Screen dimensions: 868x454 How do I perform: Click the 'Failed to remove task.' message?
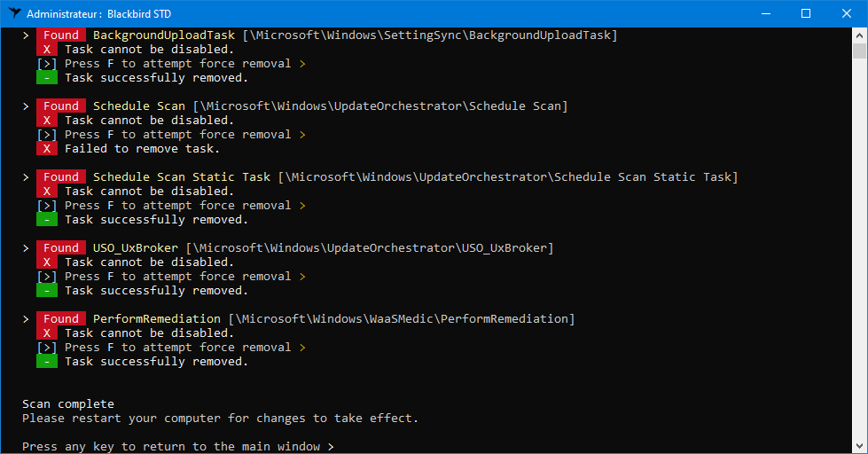coord(142,148)
